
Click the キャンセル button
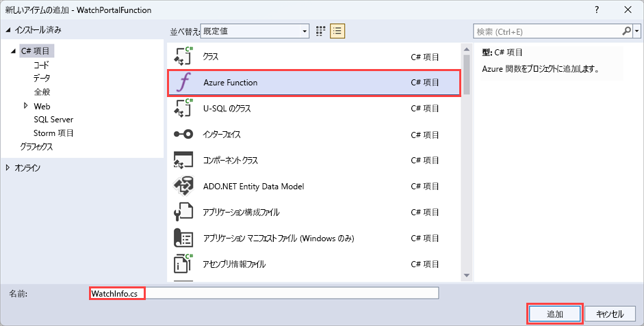click(610, 314)
